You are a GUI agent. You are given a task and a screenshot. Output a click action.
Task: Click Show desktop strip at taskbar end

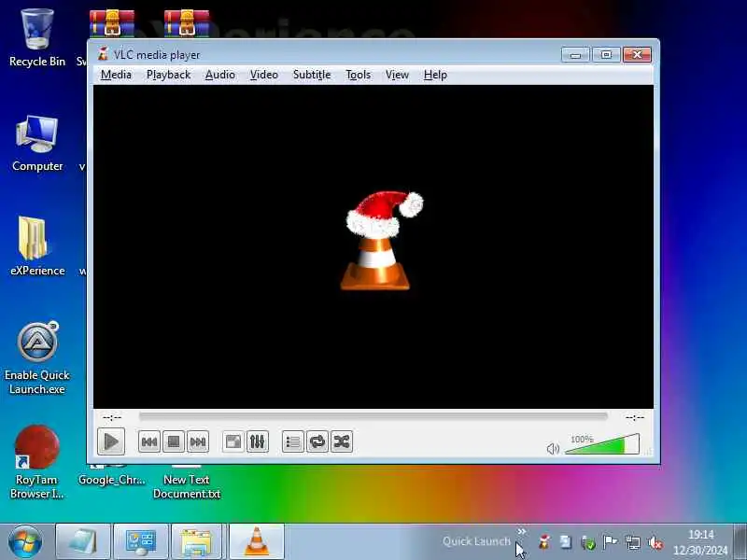740,542
